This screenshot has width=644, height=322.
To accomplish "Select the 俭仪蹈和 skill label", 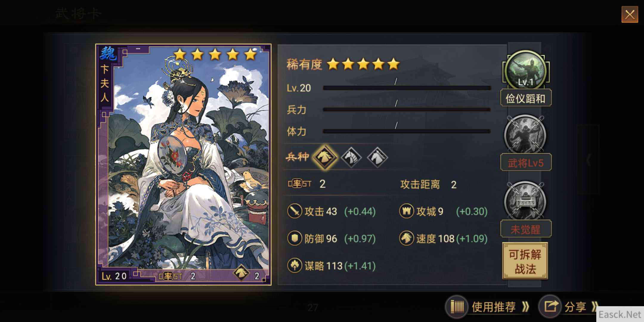I will point(526,98).
